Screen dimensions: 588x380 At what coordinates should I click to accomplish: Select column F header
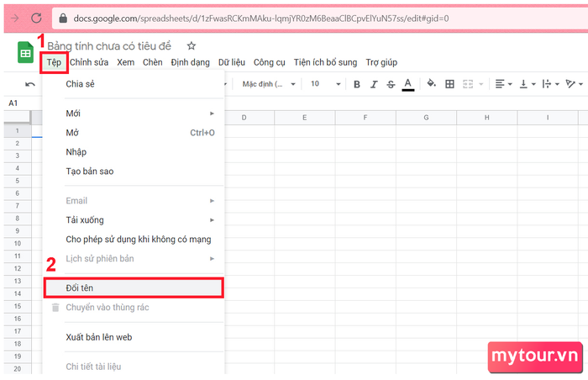point(365,118)
